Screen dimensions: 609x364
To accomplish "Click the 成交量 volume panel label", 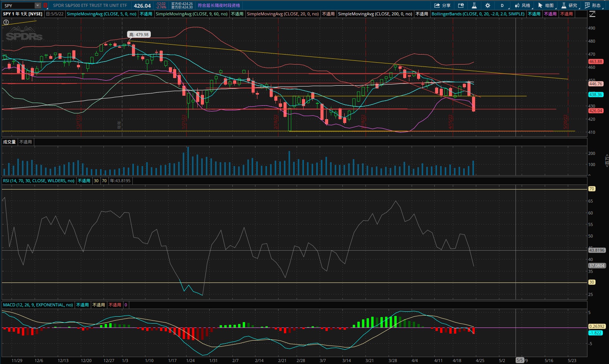I will click(10, 142).
